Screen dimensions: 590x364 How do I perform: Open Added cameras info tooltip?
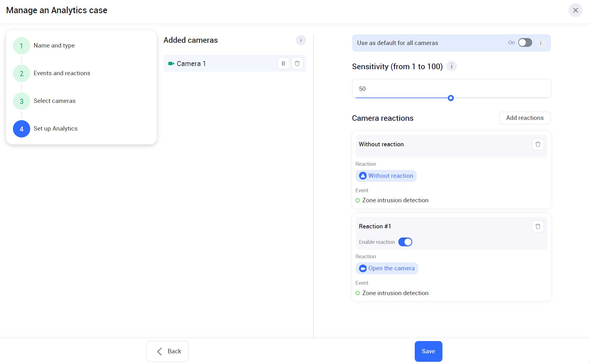pos(301,40)
